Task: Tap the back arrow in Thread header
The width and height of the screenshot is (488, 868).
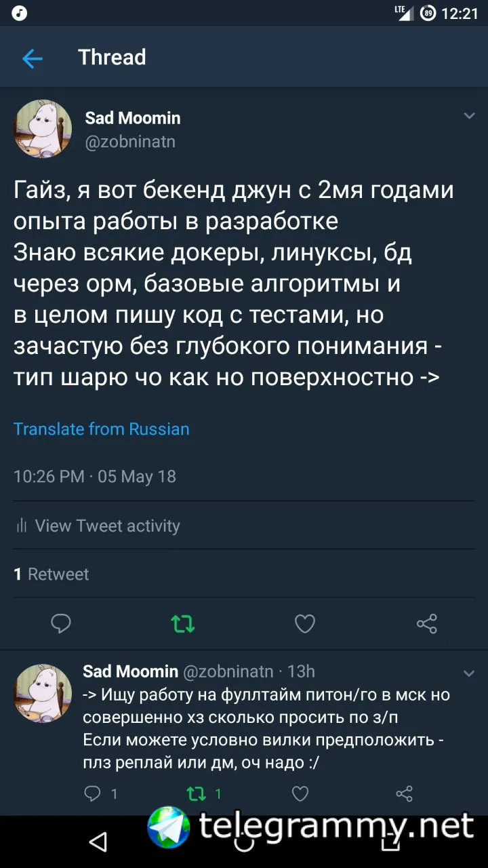Action: tap(32, 58)
